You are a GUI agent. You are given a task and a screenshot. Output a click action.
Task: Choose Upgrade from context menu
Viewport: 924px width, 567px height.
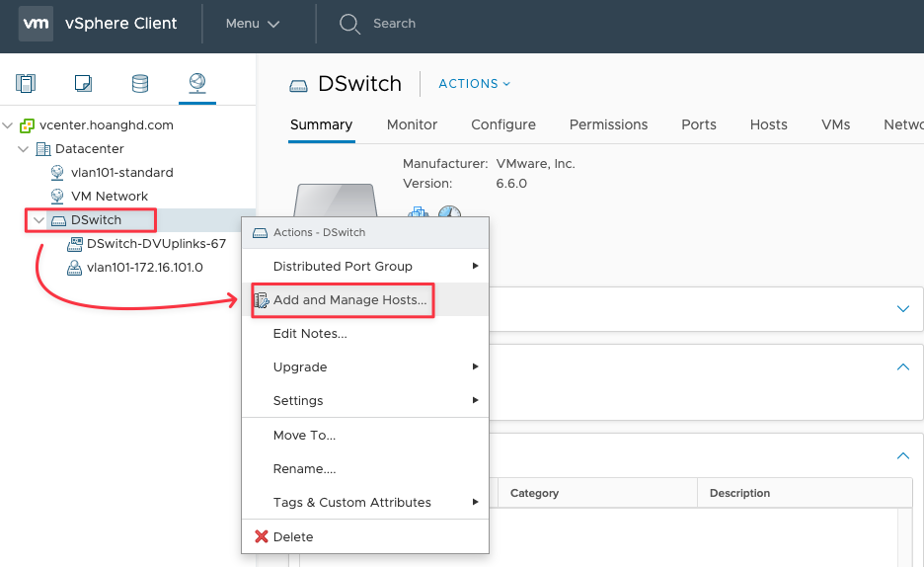[365, 367]
